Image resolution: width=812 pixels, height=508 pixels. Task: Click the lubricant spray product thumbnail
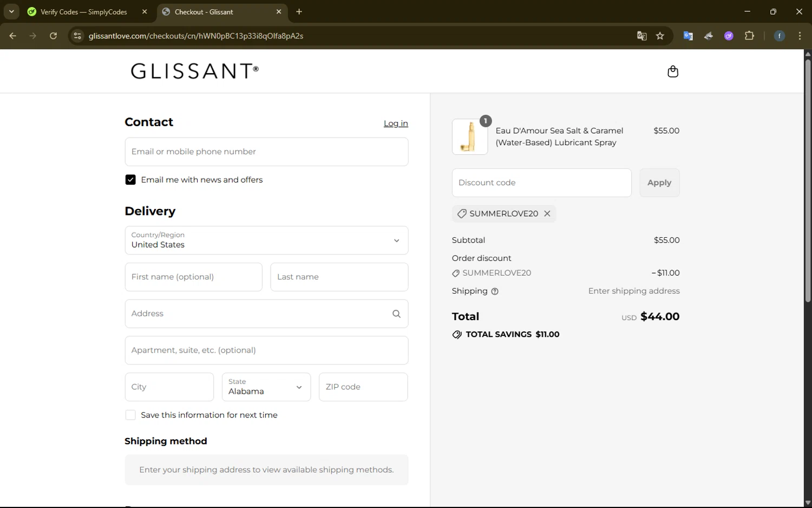coord(469,137)
